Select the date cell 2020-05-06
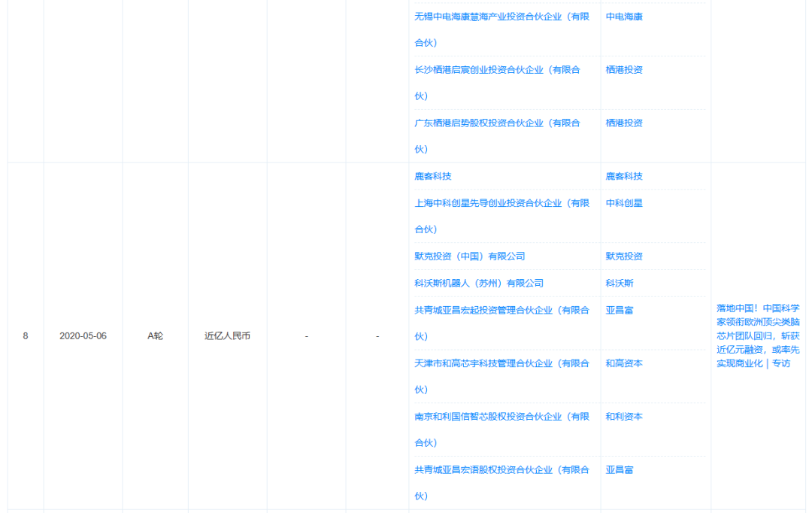812x513 pixels. (83, 336)
